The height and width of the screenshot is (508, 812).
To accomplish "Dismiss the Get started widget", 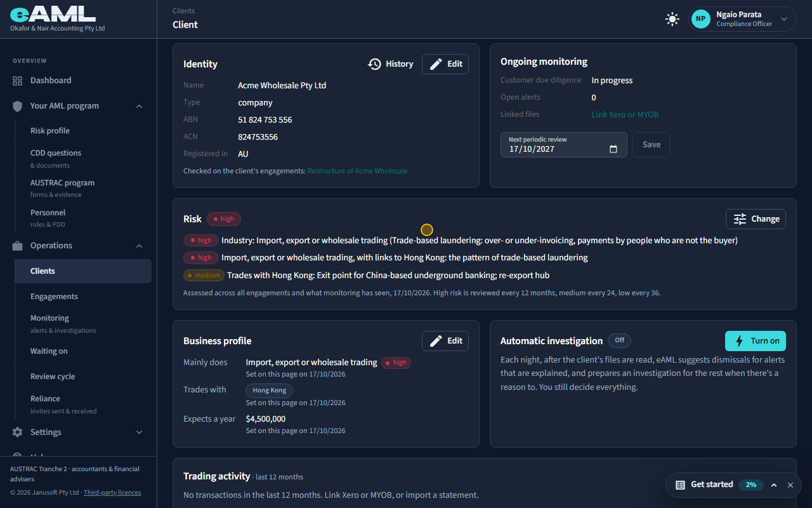I will tap(790, 485).
